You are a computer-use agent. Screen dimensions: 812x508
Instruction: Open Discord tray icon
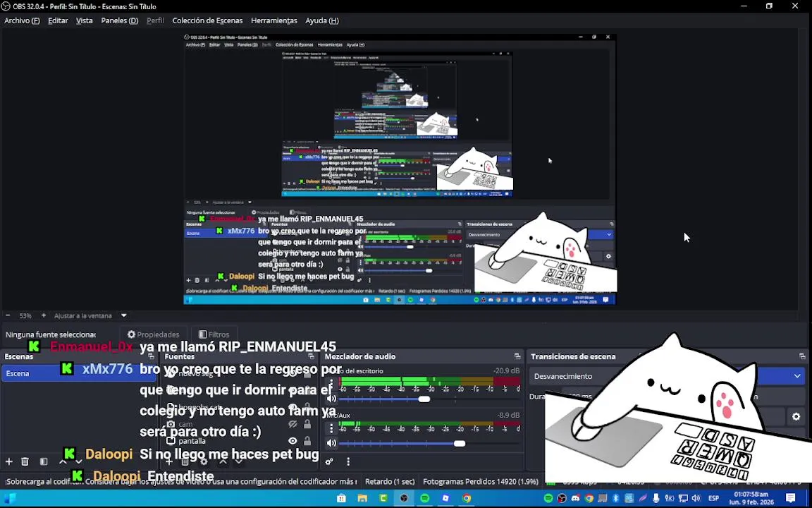(x=575, y=498)
